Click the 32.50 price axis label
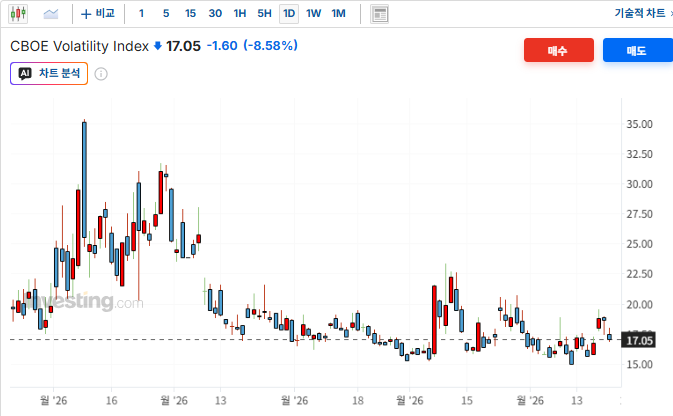 tap(639, 154)
